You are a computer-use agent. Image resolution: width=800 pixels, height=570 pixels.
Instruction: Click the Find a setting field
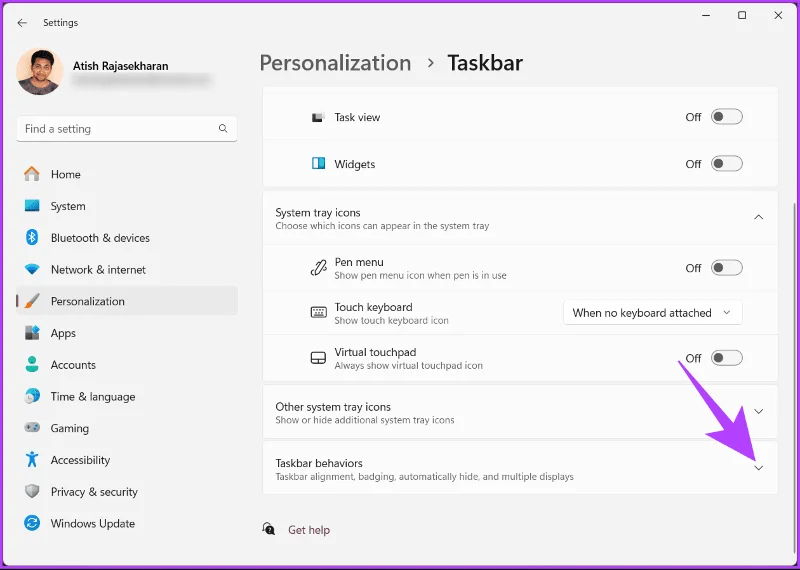[127, 129]
